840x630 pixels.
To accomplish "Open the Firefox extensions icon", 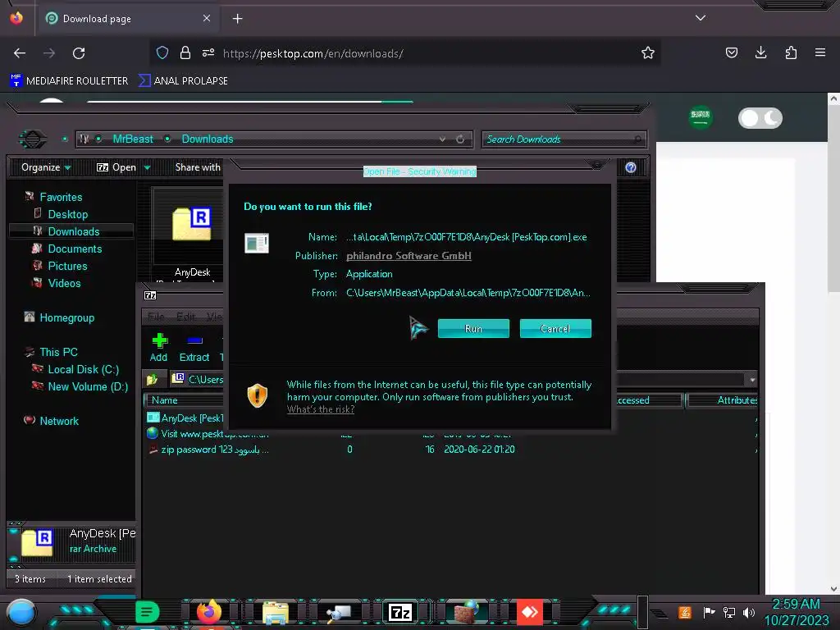I will pyautogui.click(x=791, y=52).
